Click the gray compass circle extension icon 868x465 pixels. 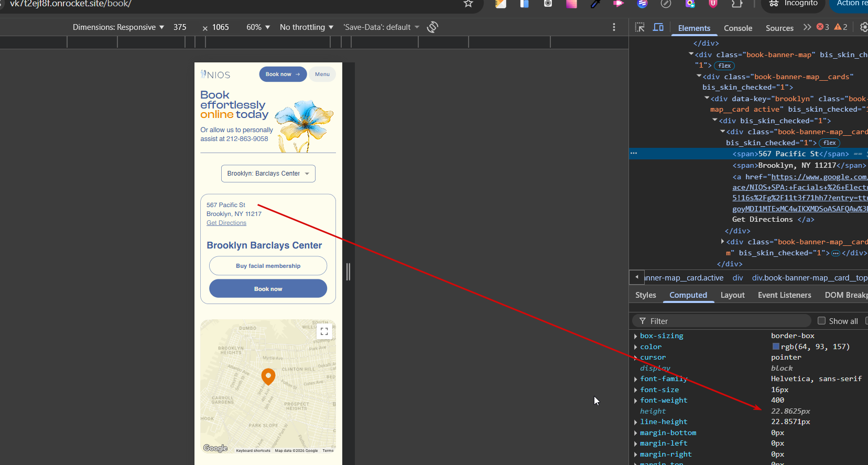[x=666, y=4]
